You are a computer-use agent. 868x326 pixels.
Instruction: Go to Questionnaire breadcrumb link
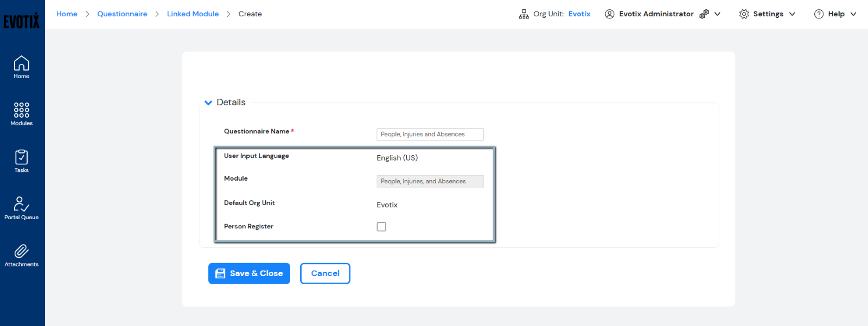pos(122,14)
